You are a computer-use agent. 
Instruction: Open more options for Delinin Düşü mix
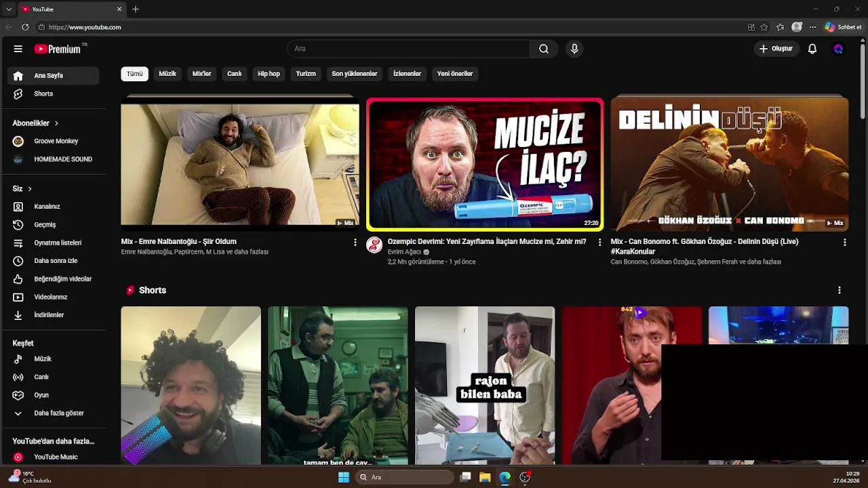(844, 242)
